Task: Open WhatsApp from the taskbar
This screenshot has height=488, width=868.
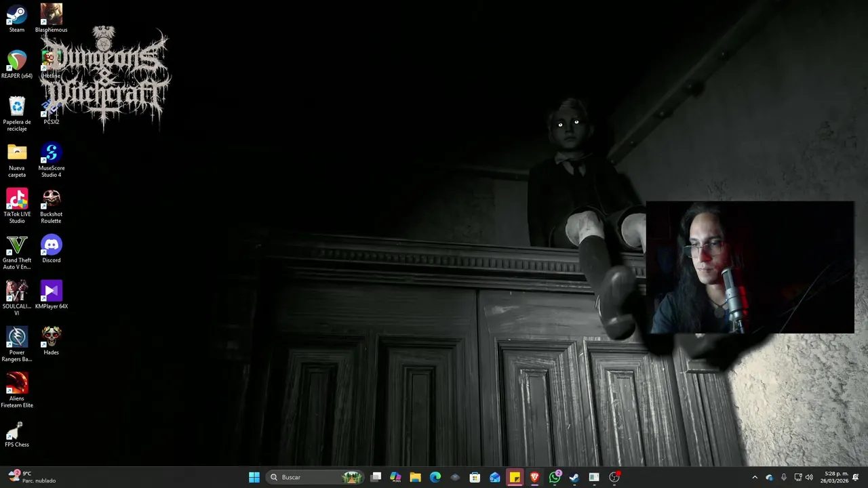Action: click(x=555, y=477)
